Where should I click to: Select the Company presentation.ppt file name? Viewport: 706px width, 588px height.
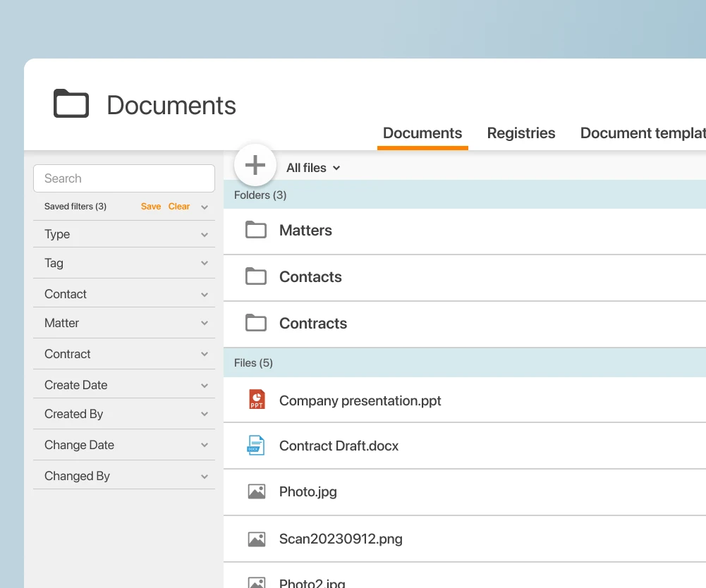point(360,400)
